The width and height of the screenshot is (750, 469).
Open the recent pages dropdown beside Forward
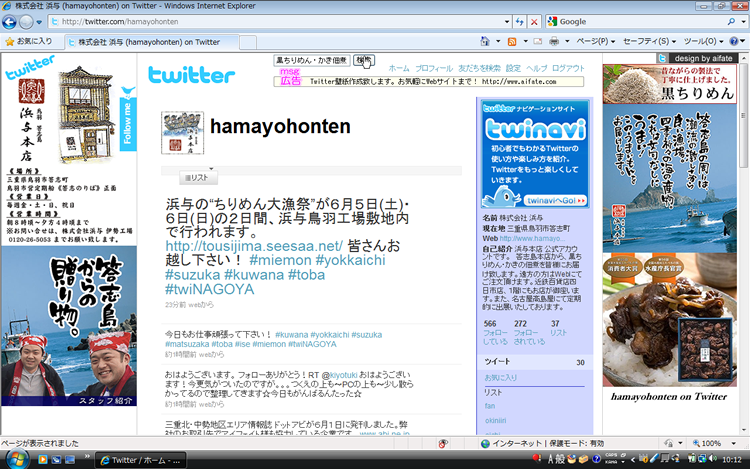click(39, 22)
